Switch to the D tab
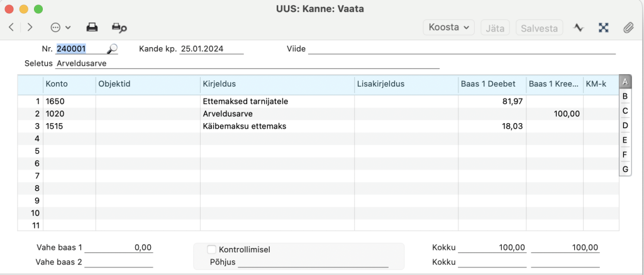Image resolution: width=644 pixels, height=275 pixels. tap(625, 126)
